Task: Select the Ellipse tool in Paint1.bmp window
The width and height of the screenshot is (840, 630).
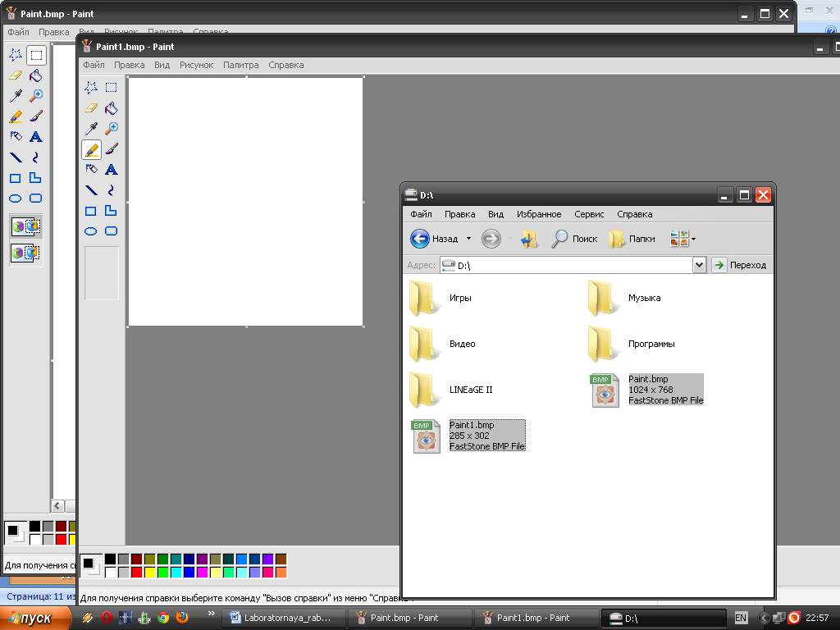Action: tap(91, 231)
